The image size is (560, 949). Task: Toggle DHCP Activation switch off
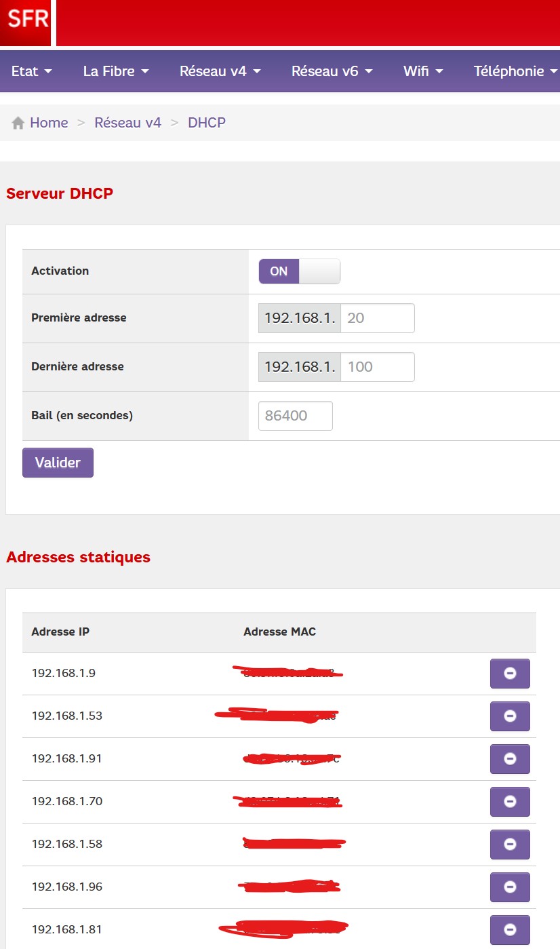click(x=299, y=271)
